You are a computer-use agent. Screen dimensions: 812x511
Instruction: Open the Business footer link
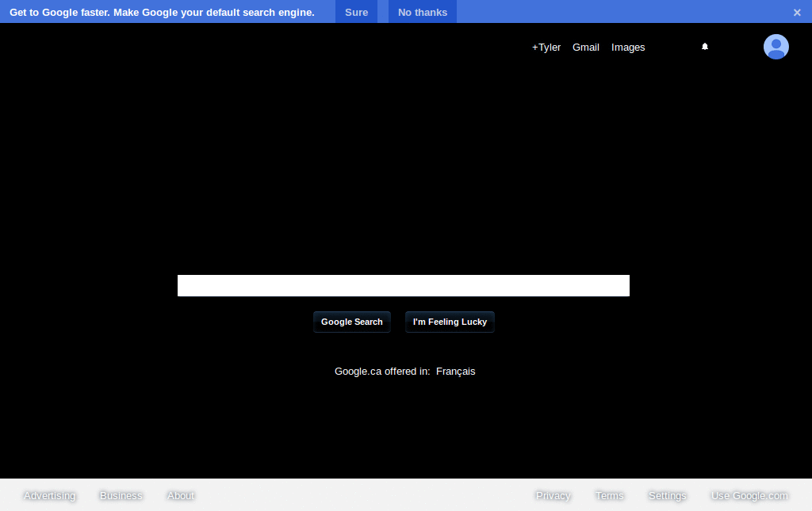click(x=121, y=495)
